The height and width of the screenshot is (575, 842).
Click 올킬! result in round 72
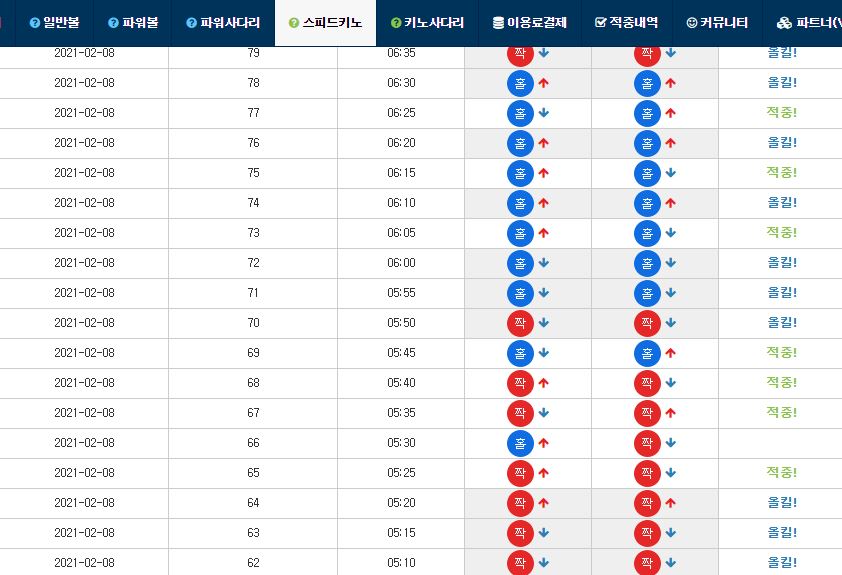tap(781, 263)
